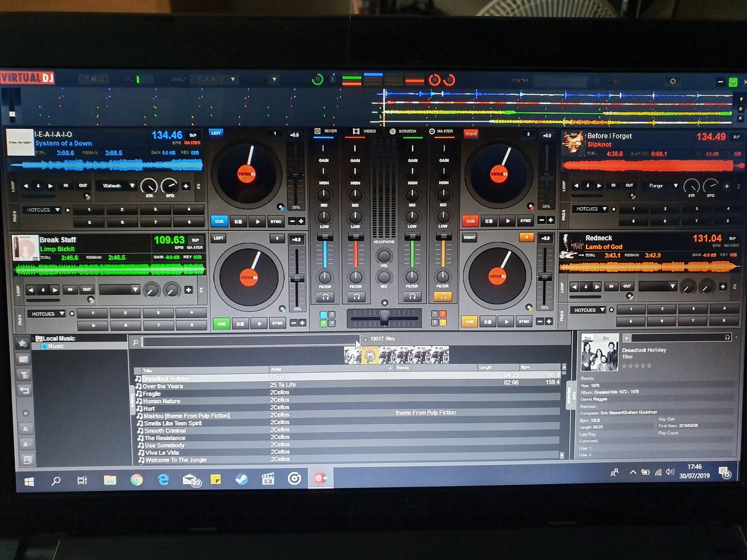Set loop IN on I-E-A-I-A-I-O deck

click(67, 185)
